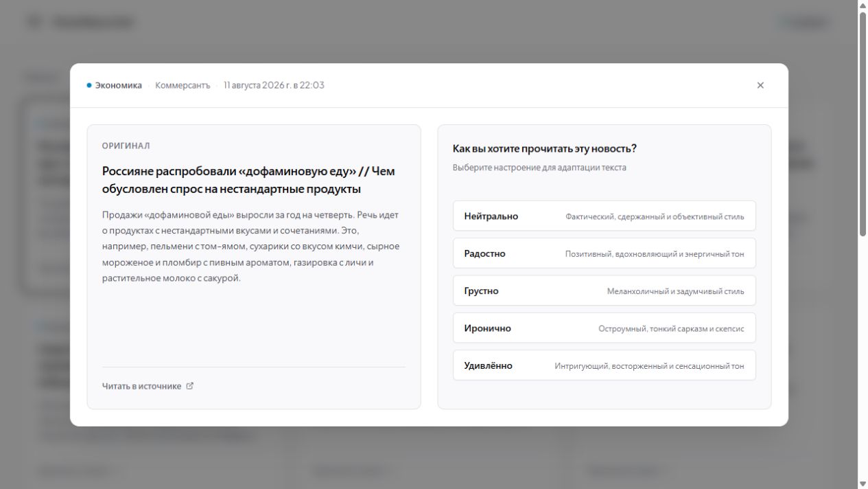
Task: Select the "Иронично" mood option
Action: 604,328
